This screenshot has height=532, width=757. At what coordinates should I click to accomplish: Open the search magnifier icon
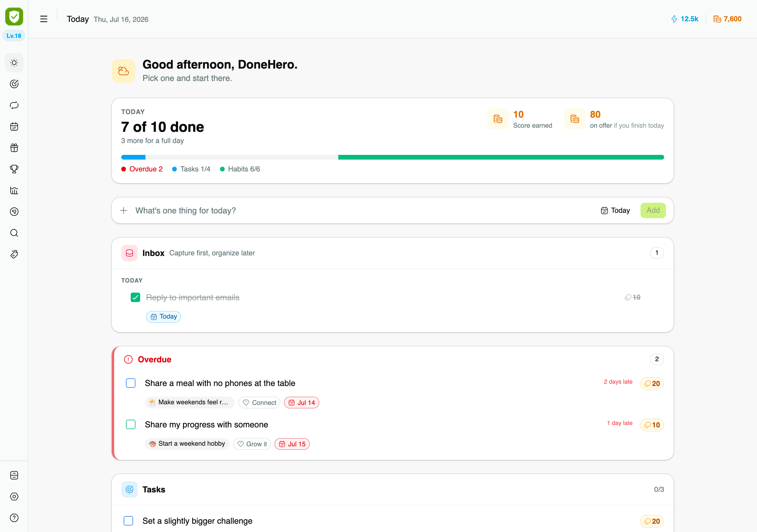14,233
